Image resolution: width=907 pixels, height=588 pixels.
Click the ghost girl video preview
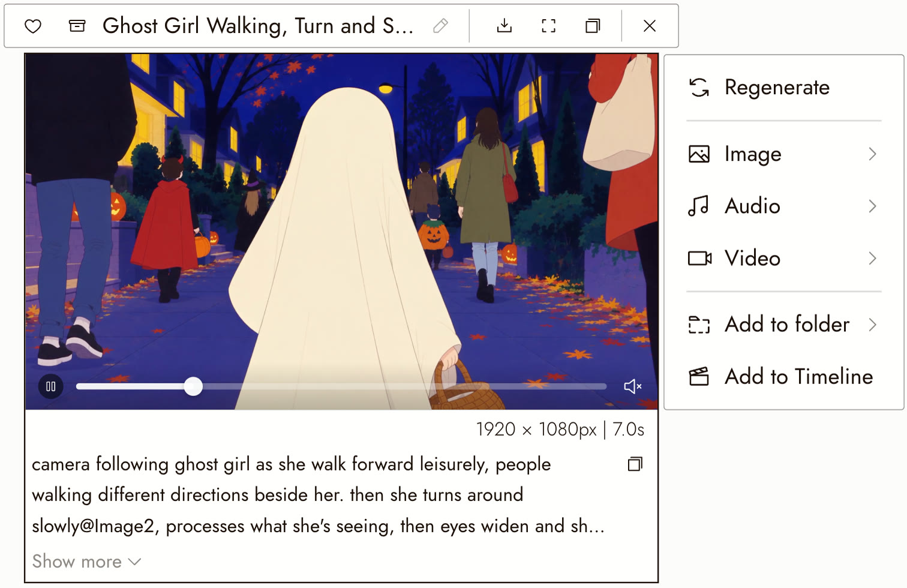coord(341,231)
